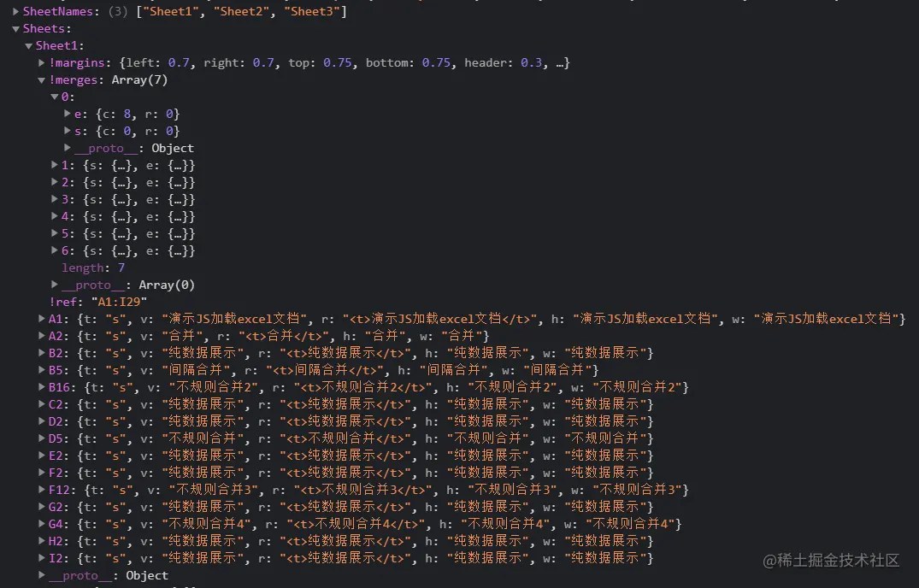Screen dimensions: 919x588
Task: Collapse the Sheets object tree
Action: click(x=16, y=28)
